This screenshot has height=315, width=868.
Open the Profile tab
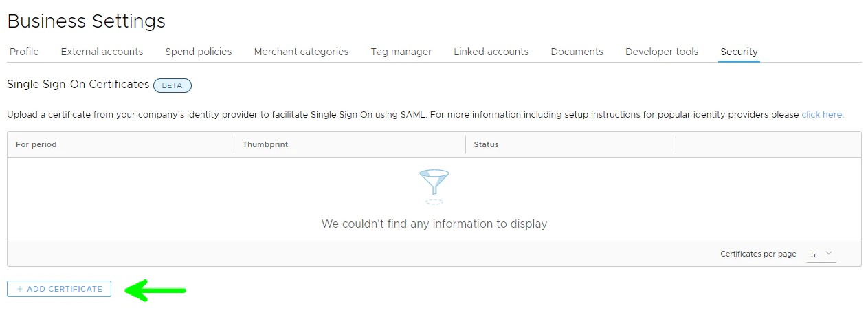point(24,52)
